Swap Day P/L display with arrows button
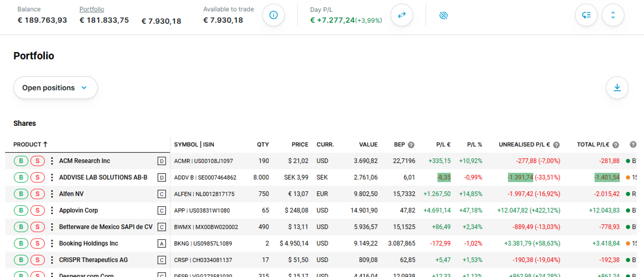 tap(402, 15)
